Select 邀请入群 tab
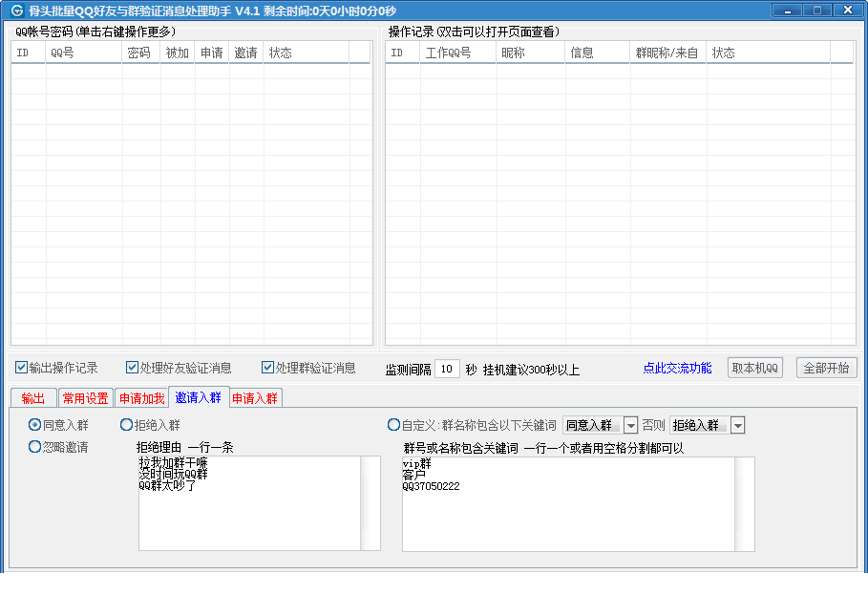This screenshot has width=868, height=595. pos(199,397)
